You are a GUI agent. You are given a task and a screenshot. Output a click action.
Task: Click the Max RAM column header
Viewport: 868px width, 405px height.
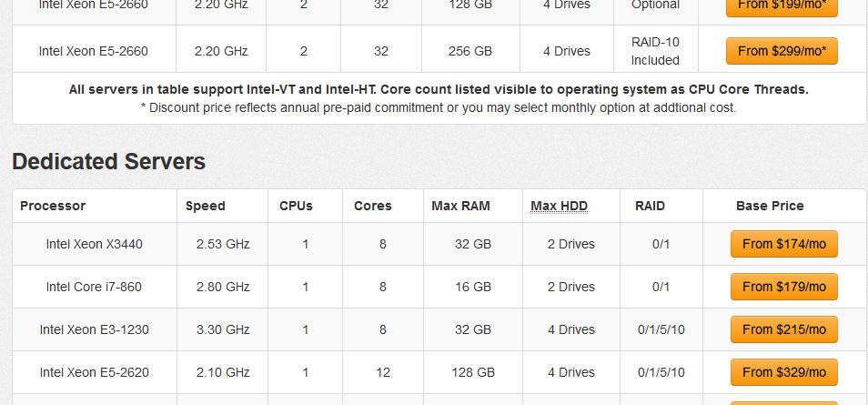[x=460, y=206]
